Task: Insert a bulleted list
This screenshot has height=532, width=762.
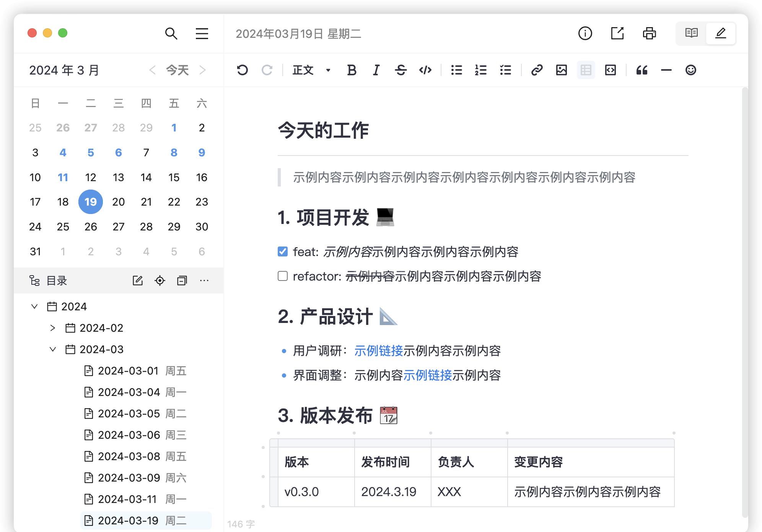Action: click(x=456, y=70)
